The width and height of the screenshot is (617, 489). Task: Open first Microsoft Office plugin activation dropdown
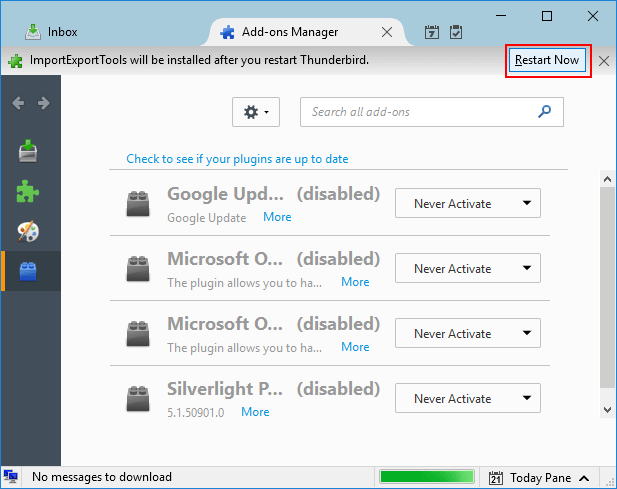pos(468,268)
